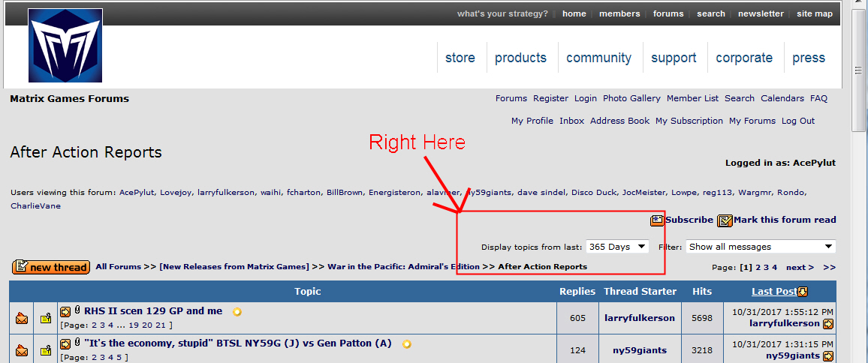
Task: Click the envelope icon in RHS II row
Action: pyautogui.click(x=22, y=318)
